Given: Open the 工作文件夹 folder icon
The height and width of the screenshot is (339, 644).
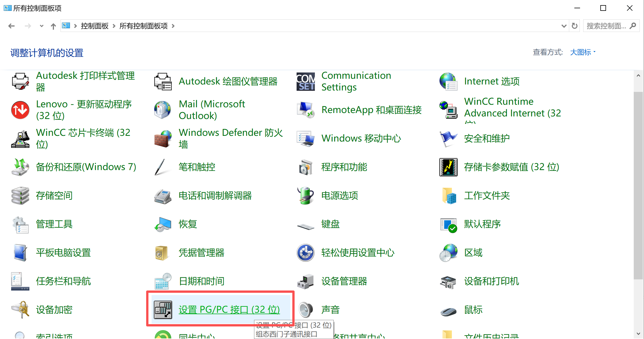Looking at the screenshot, I should [448, 195].
